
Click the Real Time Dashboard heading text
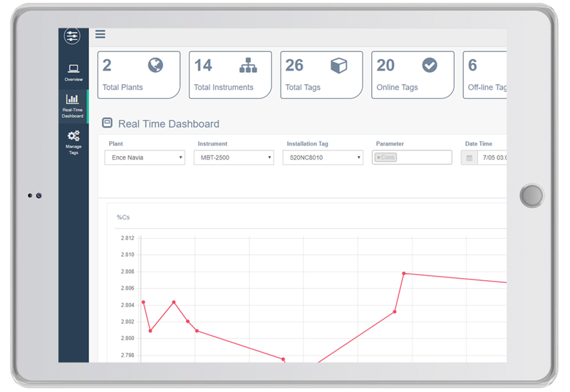pos(169,124)
